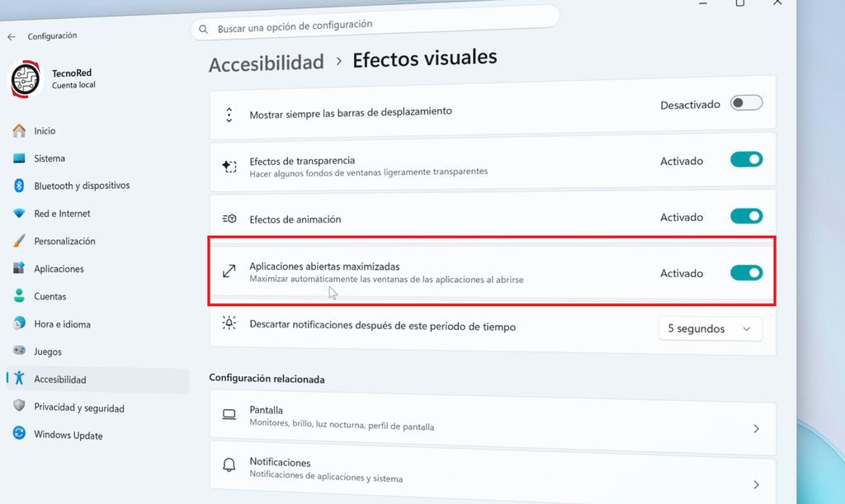Click the notification light bulb icon
The height and width of the screenshot is (504, 845).
tap(229, 323)
